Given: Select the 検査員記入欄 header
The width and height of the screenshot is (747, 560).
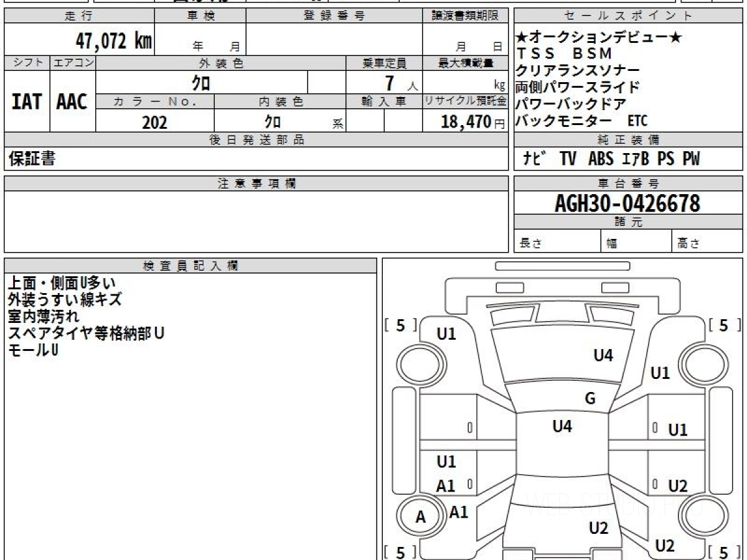Looking at the screenshot, I should [x=190, y=266].
